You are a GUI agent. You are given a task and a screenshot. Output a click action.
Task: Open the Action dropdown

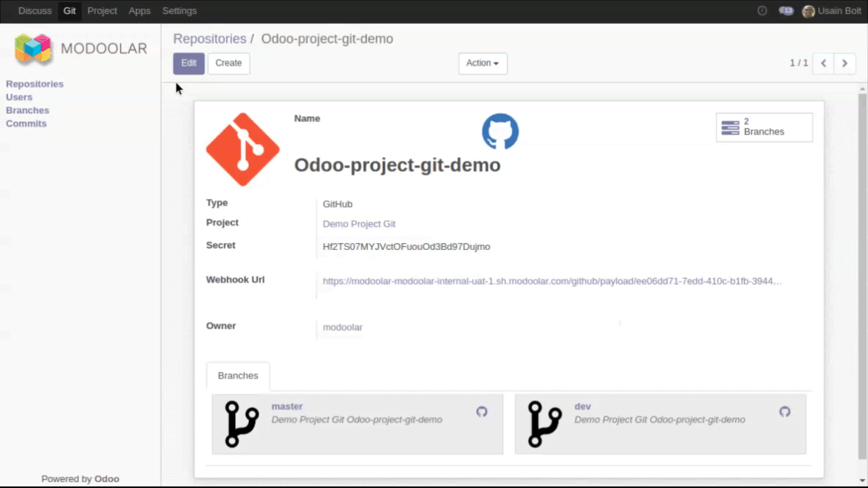coord(482,64)
